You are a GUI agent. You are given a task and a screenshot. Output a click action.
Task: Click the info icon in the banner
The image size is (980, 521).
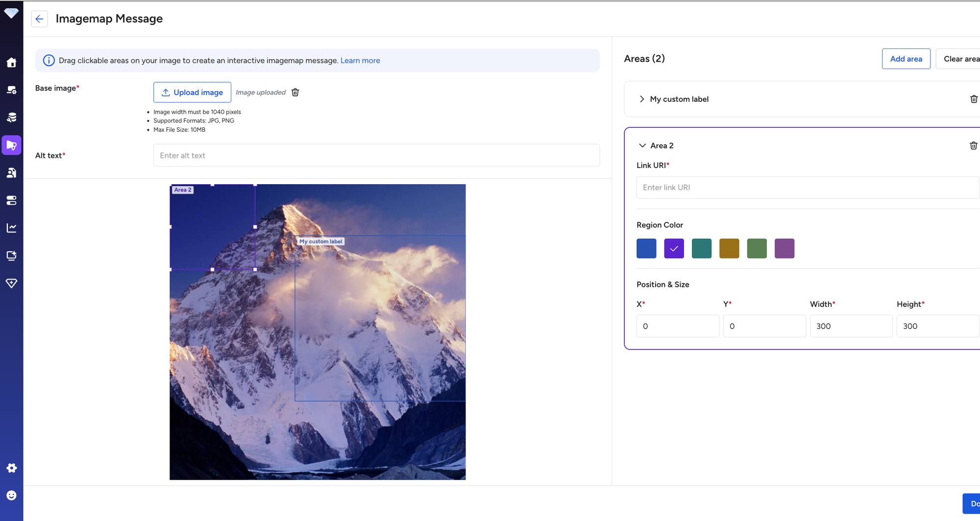(x=49, y=60)
